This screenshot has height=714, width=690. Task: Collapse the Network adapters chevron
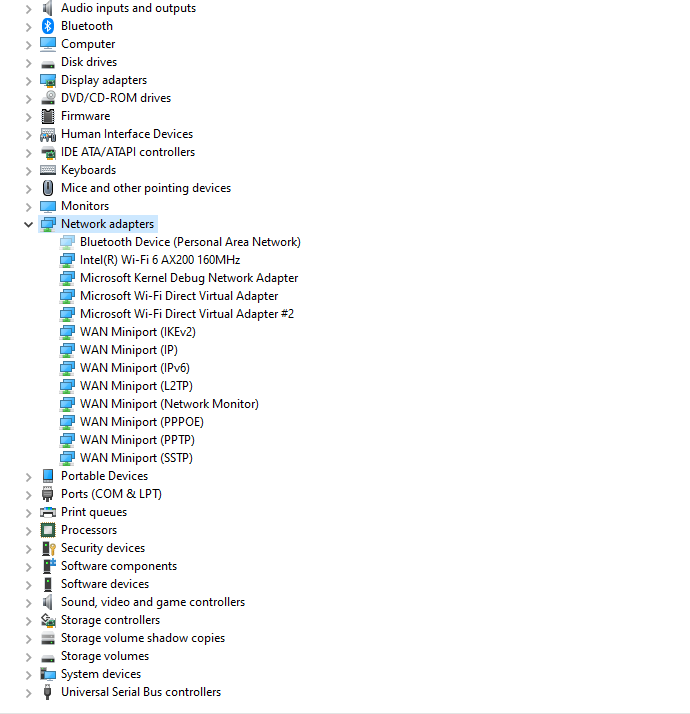tap(28, 224)
